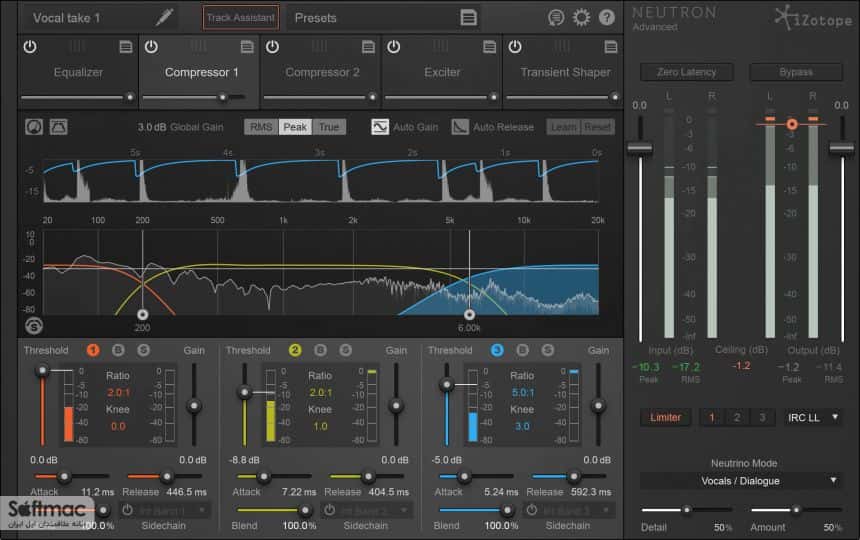Viewport: 860px width, 540px height.
Task: Enable band 3 sidechain power button
Action: 531,510
